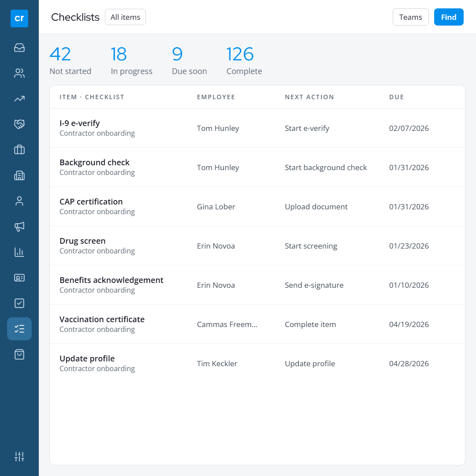Open the briefcase icon in the sidebar
Screen dimensions: 476x476
click(19, 150)
